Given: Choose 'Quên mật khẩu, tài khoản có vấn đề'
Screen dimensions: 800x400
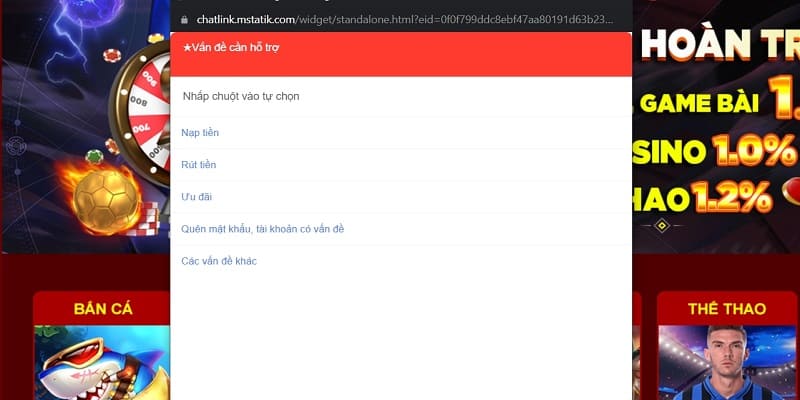Looking at the screenshot, I should (262, 229).
